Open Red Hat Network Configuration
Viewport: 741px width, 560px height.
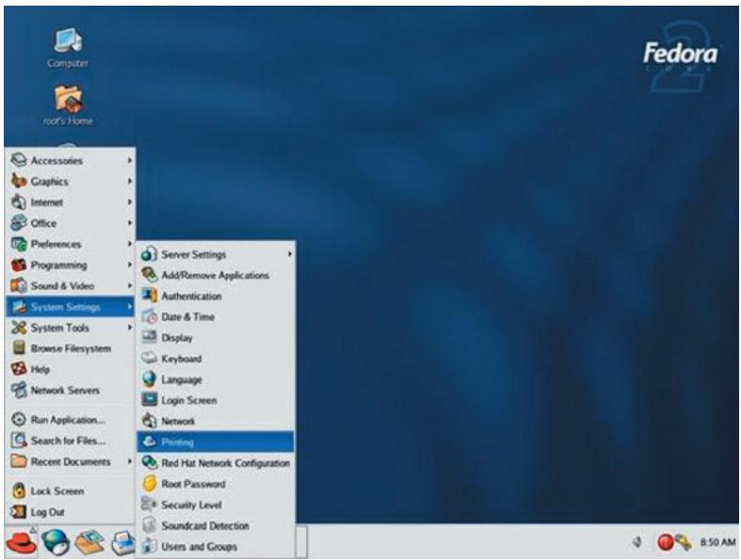[216, 463]
